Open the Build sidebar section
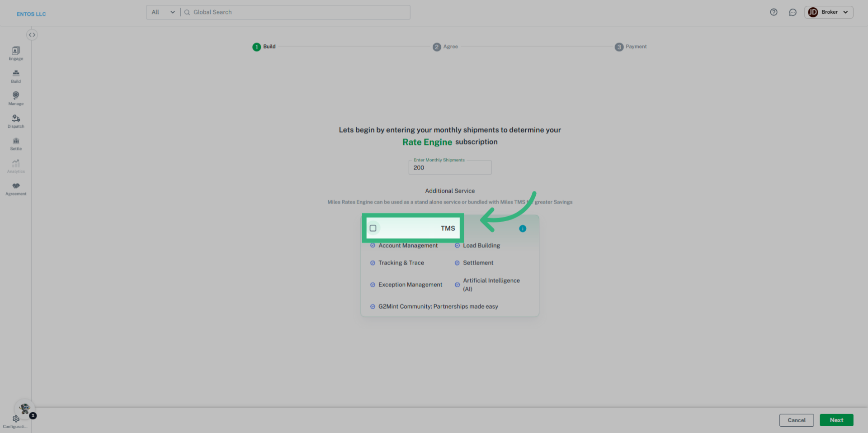Image resolution: width=868 pixels, height=433 pixels. (16, 76)
